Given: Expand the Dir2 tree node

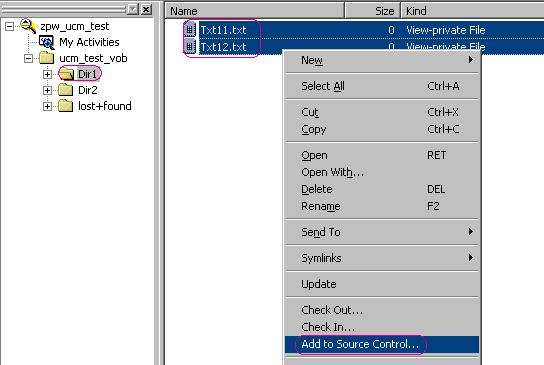Looking at the screenshot, I should pyautogui.click(x=47, y=90).
